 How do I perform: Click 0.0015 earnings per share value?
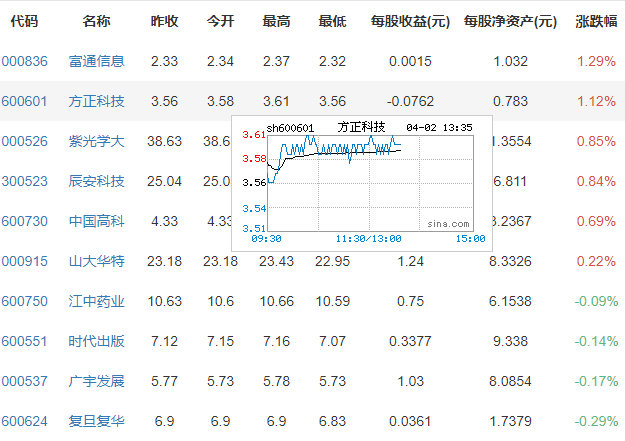(410, 61)
